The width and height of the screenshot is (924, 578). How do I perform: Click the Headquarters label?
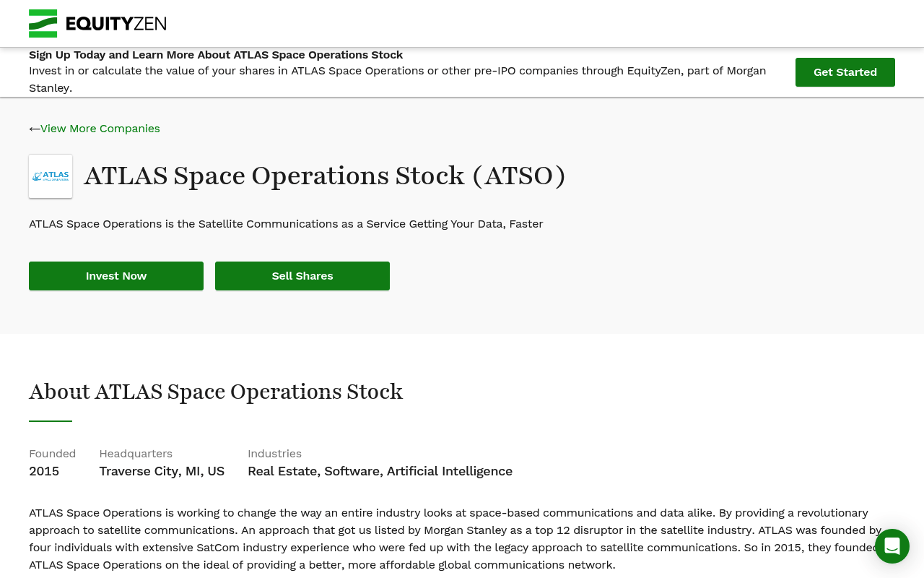pyautogui.click(x=136, y=454)
